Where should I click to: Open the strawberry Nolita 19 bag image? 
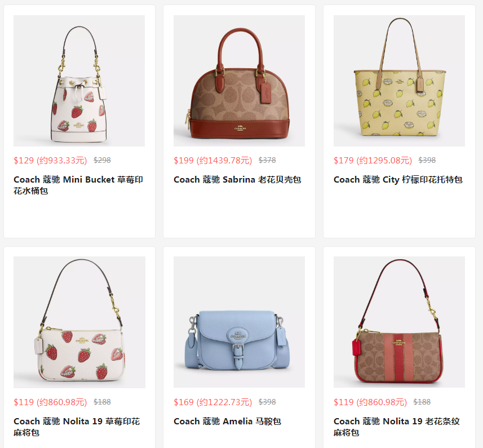(x=79, y=322)
